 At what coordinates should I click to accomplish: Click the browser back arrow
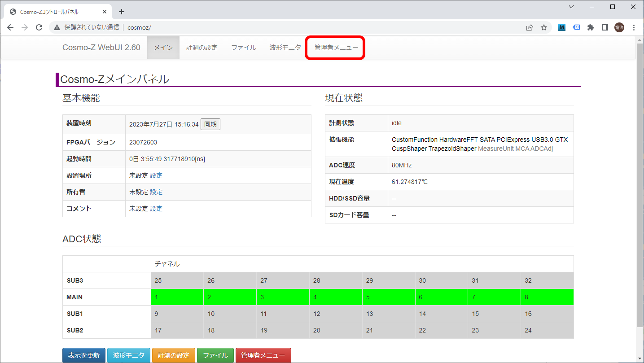click(x=10, y=27)
